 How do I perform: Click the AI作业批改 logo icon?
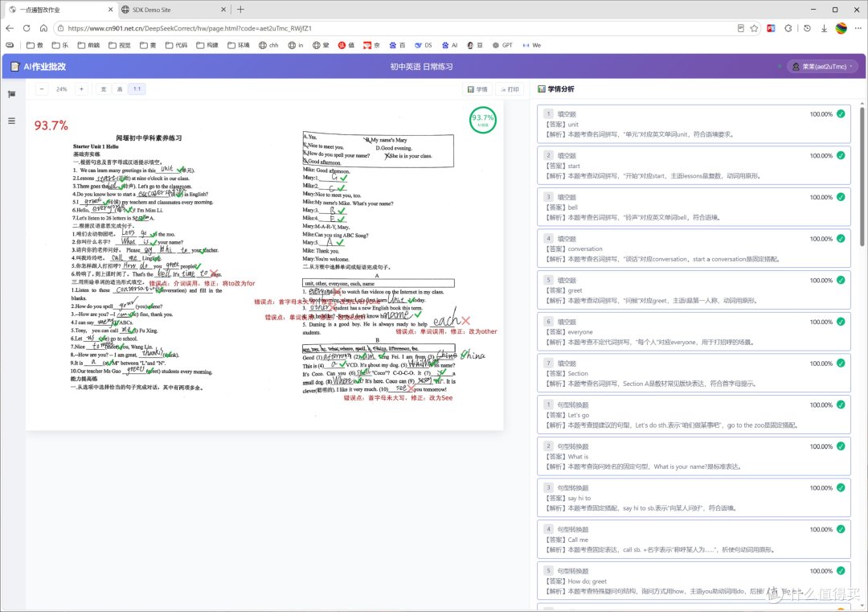pos(15,67)
